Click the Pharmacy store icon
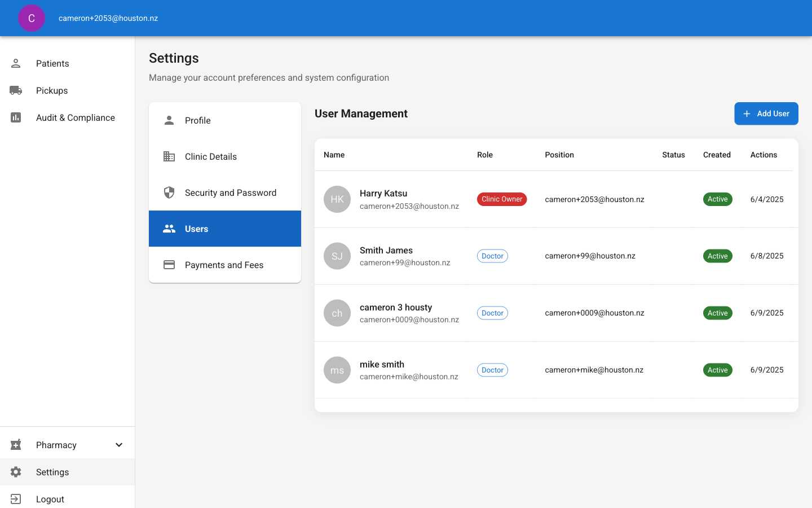The width and height of the screenshot is (812, 508). 16,445
